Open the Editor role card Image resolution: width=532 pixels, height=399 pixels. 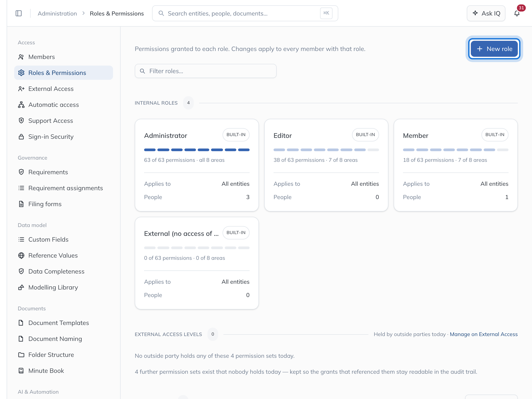coord(326,165)
